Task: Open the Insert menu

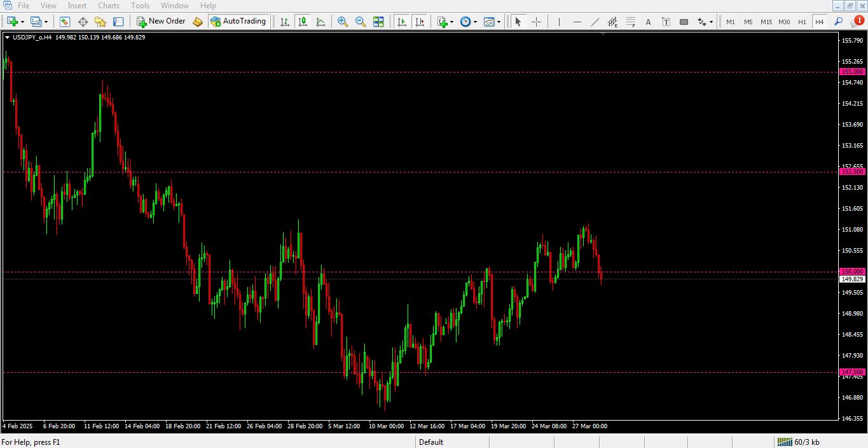Action: [x=77, y=6]
